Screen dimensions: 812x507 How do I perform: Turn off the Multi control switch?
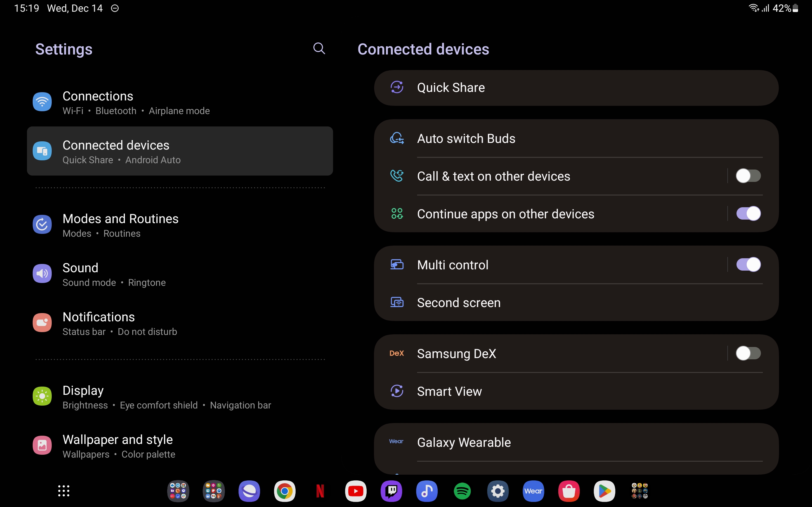748,265
